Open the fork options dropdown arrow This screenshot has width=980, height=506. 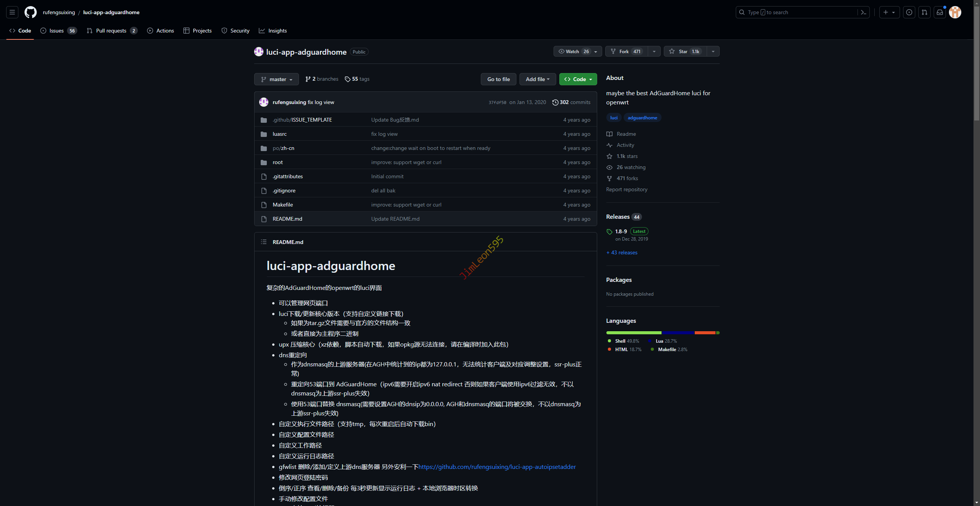654,51
